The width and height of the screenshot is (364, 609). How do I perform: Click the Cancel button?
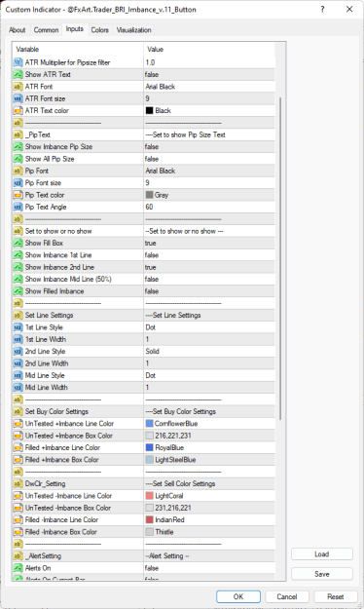[287, 596]
